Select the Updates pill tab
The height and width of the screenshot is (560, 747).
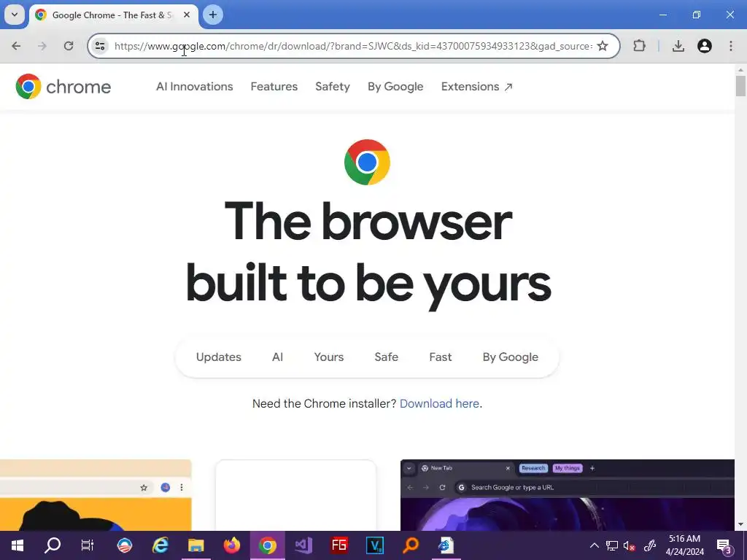tap(219, 357)
